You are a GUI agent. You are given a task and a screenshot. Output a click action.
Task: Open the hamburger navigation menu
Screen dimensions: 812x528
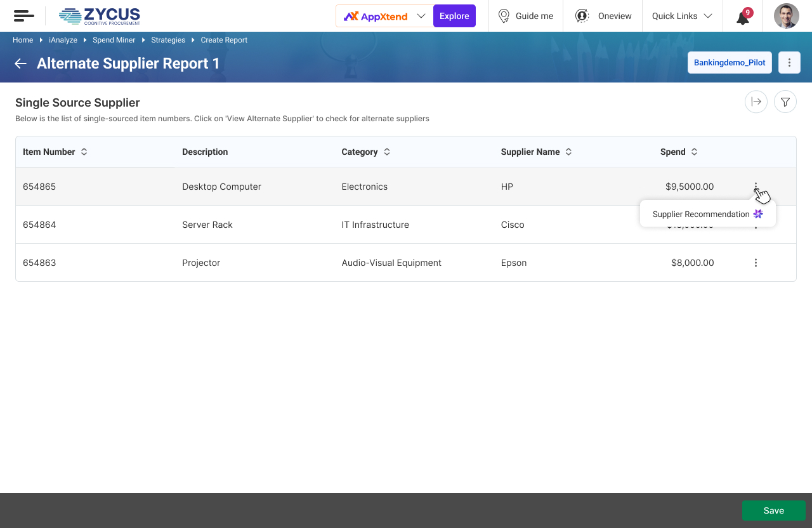23,16
